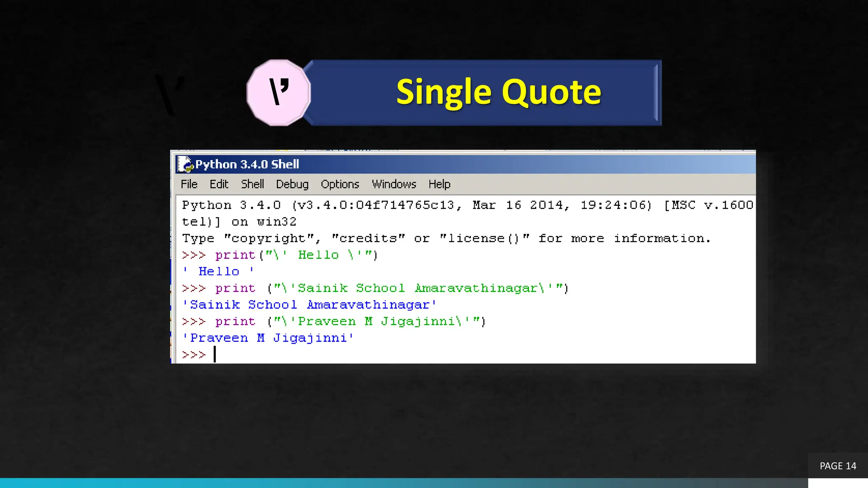
Task: Open the Edit menu
Action: pos(219,184)
